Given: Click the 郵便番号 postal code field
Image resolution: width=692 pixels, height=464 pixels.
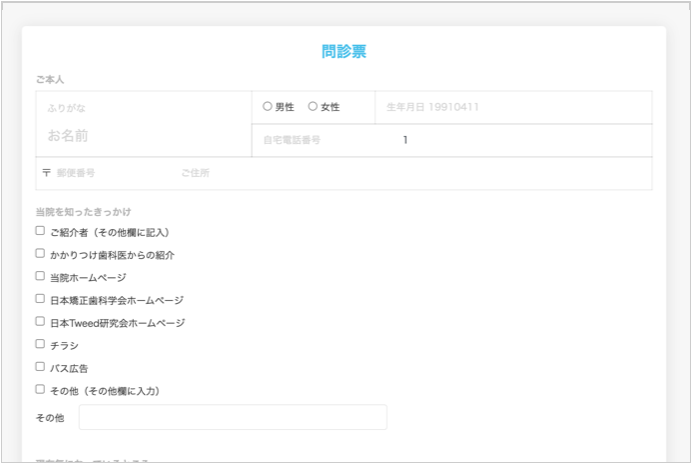Looking at the screenshot, I should pos(108,173).
